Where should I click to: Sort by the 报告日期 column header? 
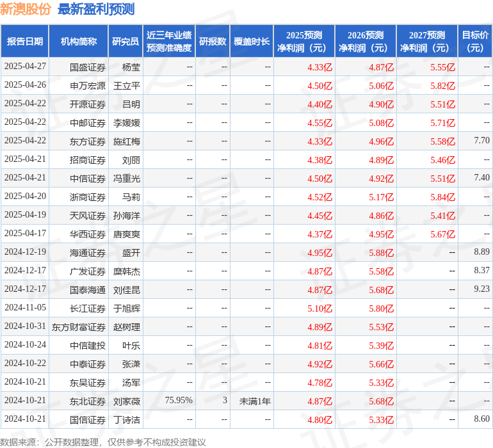(25, 42)
